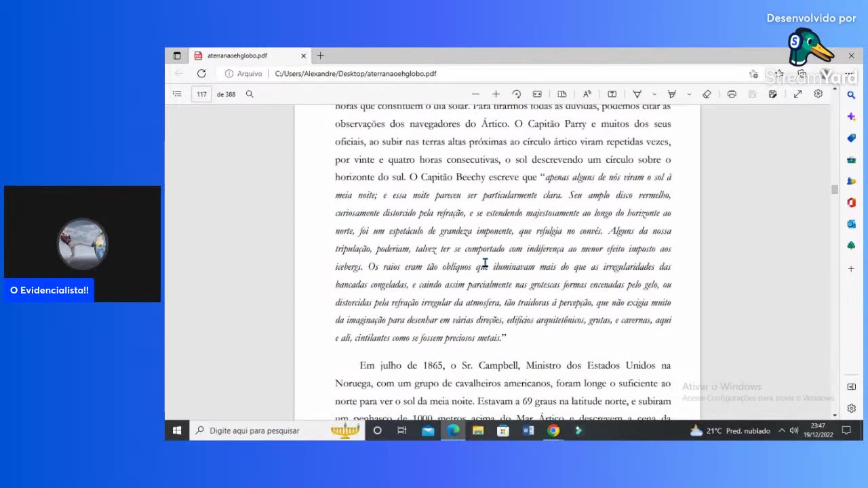This screenshot has width=868, height=488.
Task: Open Word from the taskbar
Action: [x=528, y=430]
